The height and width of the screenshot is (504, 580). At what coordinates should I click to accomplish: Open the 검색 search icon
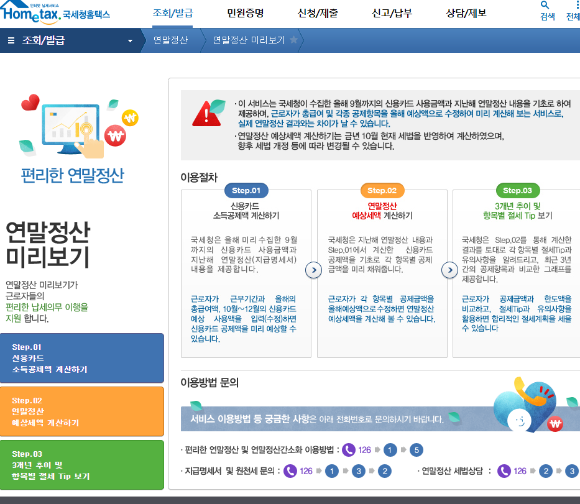point(547,11)
